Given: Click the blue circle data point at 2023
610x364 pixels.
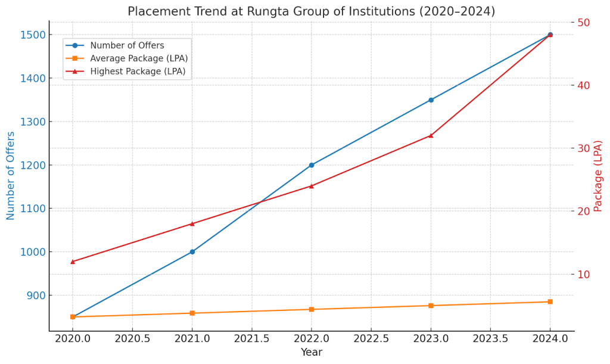Looking at the screenshot, I should click(431, 100).
